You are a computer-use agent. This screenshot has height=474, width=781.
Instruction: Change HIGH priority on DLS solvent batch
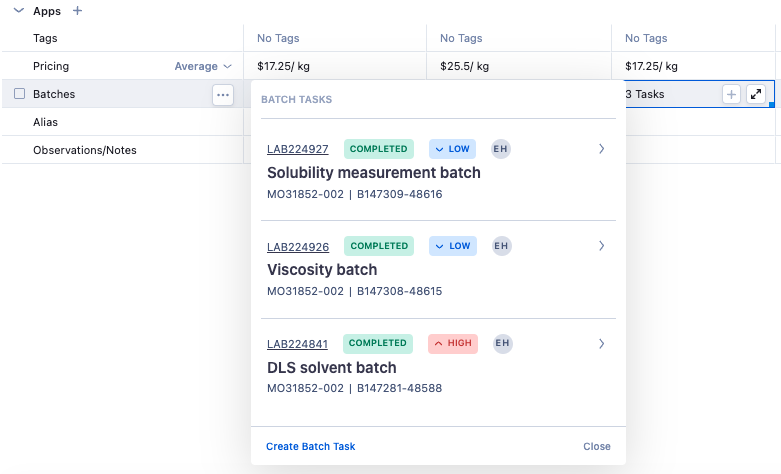[452, 343]
